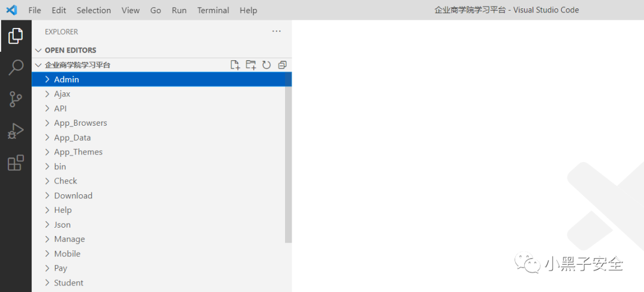This screenshot has height=292, width=644.
Task: Open the Go menu
Action: point(156,10)
